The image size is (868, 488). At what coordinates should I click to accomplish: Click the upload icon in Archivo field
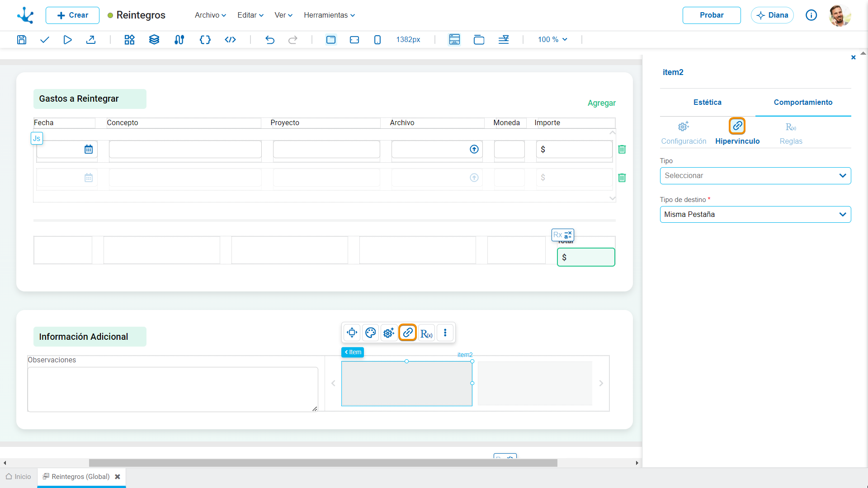(x=474, y=150)
